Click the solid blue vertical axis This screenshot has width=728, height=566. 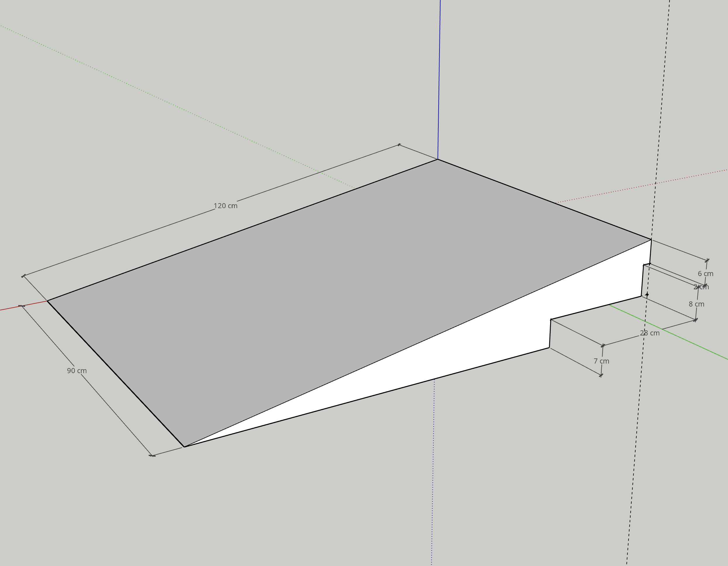tap(439, 83)
